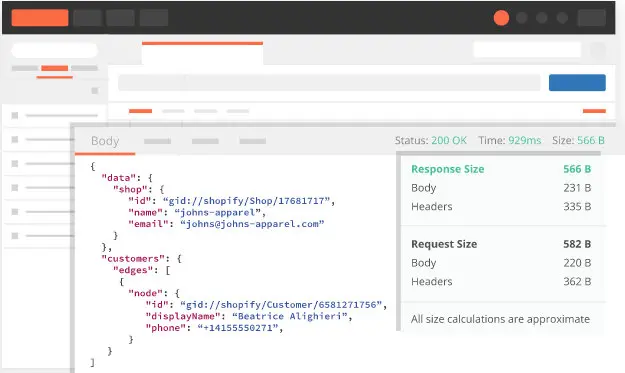625x373 pixels.
Task: Click the "gid://shopify/Shop/17681717" value
Action: (x=246, y=201)
